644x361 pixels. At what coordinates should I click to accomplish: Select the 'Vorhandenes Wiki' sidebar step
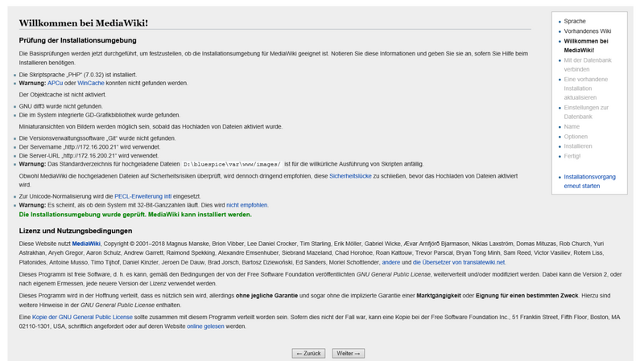tap(587, 31)
